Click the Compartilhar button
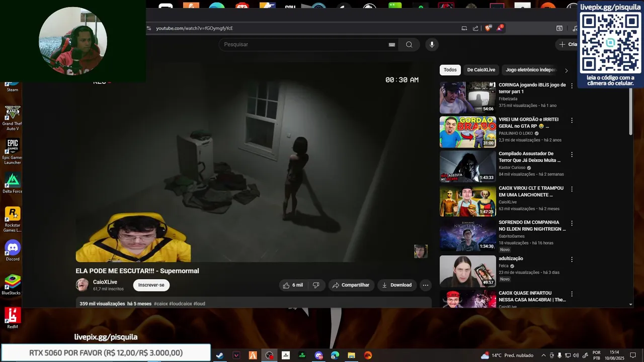 (351, 285)
